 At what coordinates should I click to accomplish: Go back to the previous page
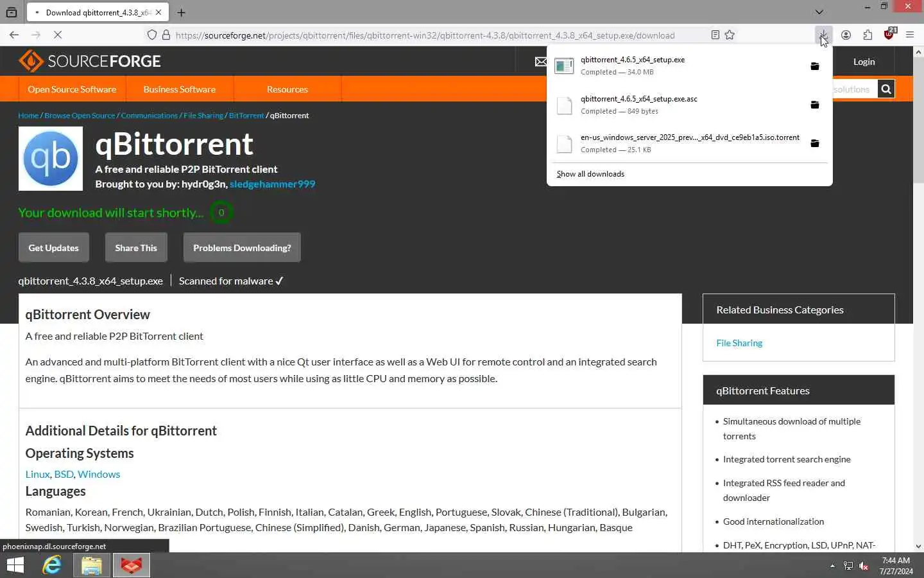click(14, 35)
